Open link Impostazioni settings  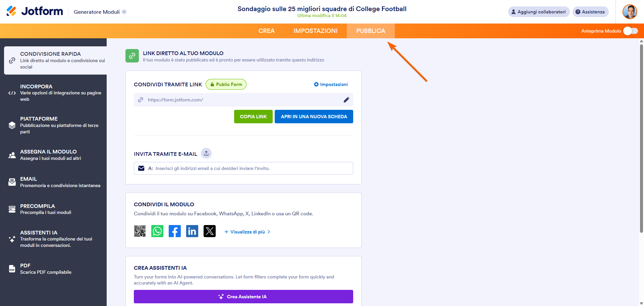(331, 84)
